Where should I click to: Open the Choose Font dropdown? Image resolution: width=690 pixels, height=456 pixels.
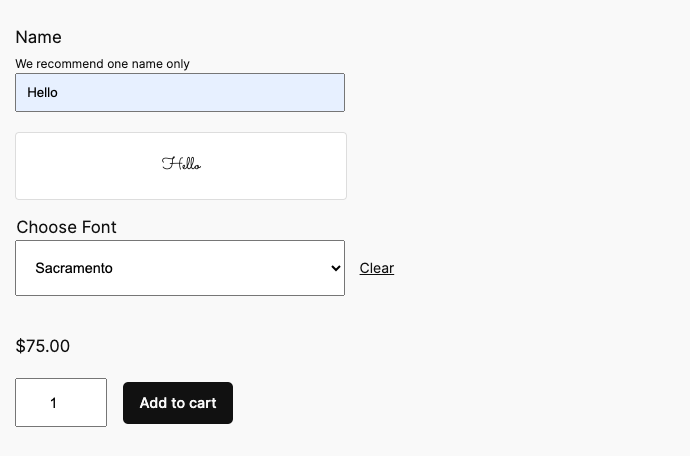[180, 268]
